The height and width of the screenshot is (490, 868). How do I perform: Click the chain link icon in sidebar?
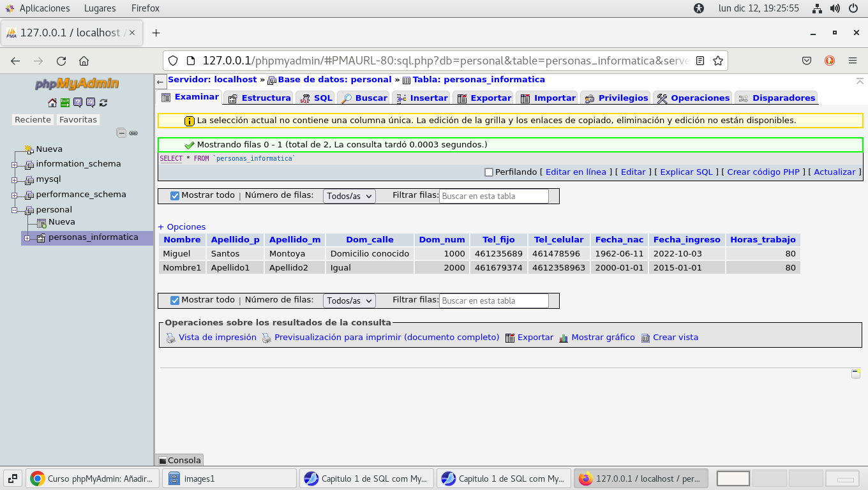tap(133, 133)
